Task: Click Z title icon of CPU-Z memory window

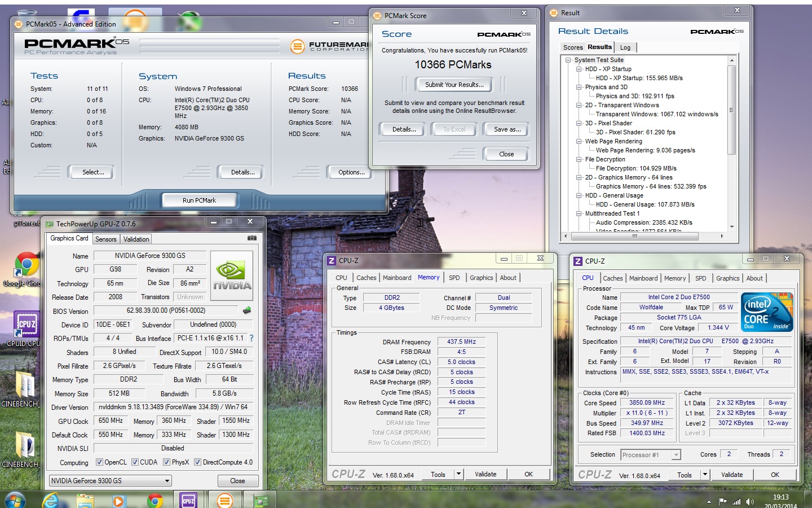Action: click(332, 260)
